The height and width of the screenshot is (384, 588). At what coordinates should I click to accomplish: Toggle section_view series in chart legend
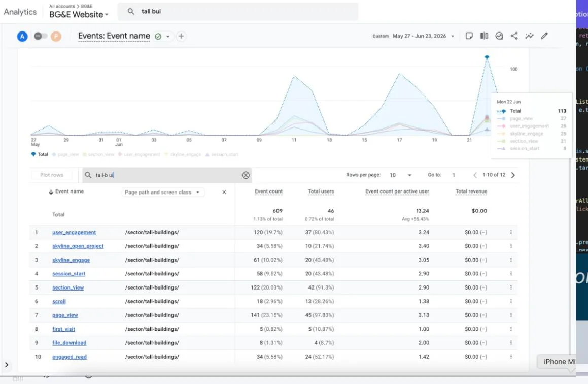pos(98,154)
